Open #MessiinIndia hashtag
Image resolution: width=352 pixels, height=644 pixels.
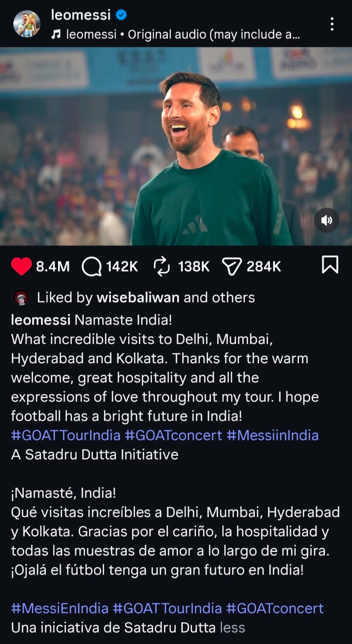point(272,435)
